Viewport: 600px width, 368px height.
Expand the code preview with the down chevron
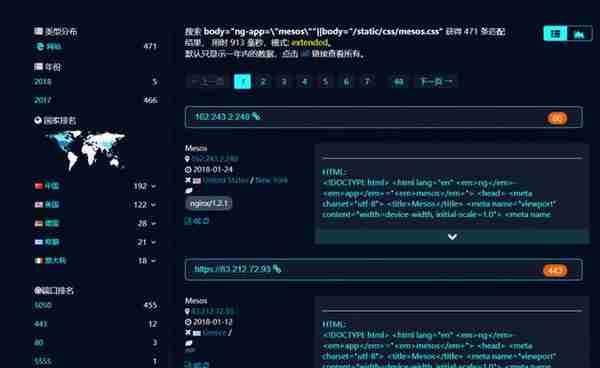(452, 236)
